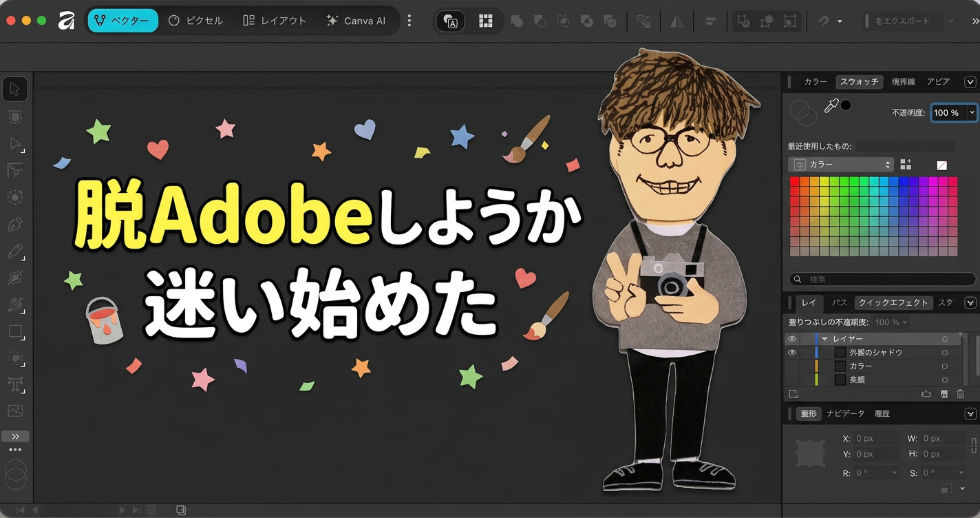Image resolution: width=980 pixels, height=518 pixels.
Task: Toggle the width-height link lock in the transform panel
Action: point(973,446)
